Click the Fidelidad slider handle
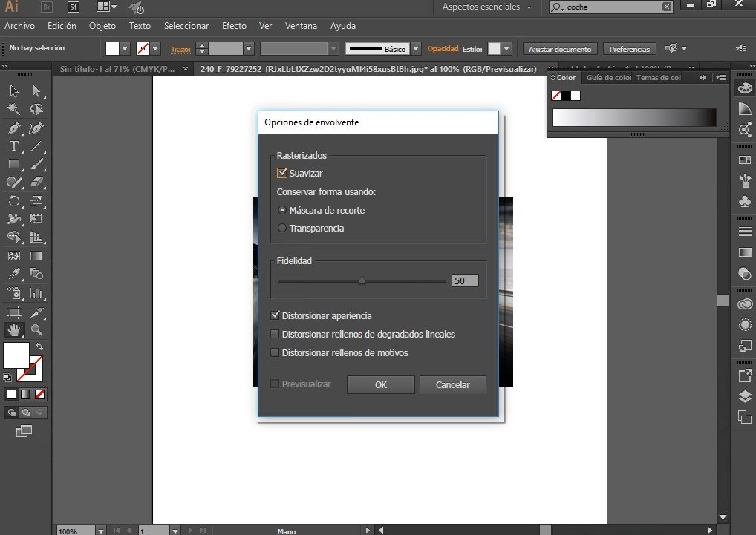This screenshot has width=756, height=535. 362,280
